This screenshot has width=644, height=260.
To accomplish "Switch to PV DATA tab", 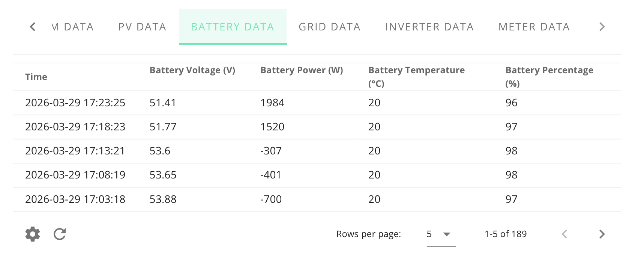I will tap(142, 27).
